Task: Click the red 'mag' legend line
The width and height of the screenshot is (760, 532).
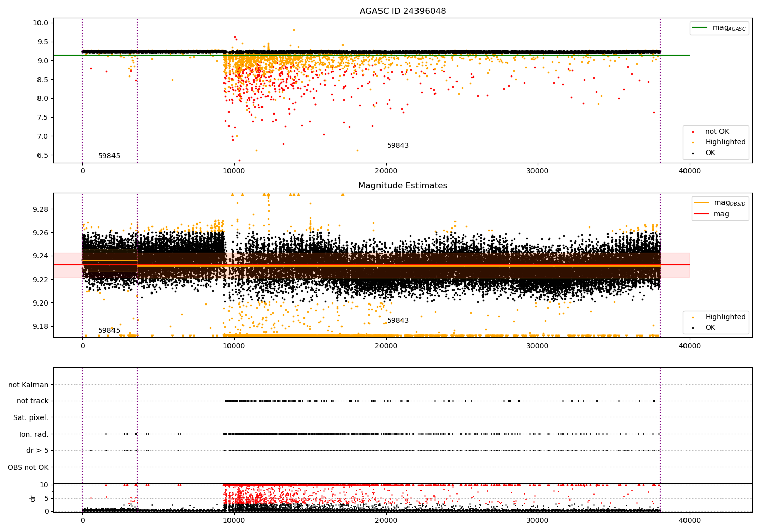Action: pos(702,214)
